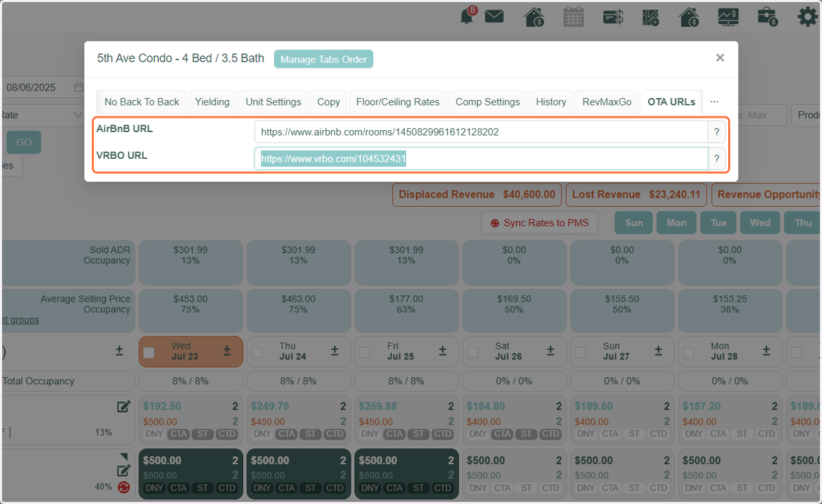Click the house-dollar icon beside the monitor icon
This screenshot has width=822, height=504.
(x=688, y=16)
